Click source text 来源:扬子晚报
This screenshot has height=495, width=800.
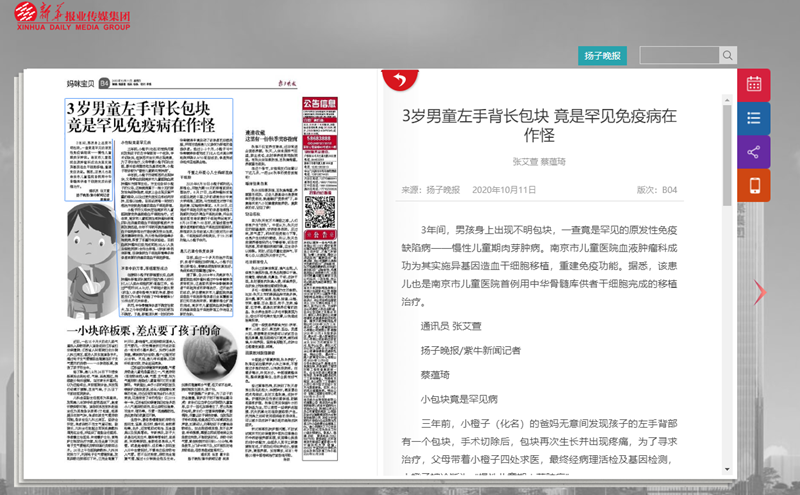(431, 190)
